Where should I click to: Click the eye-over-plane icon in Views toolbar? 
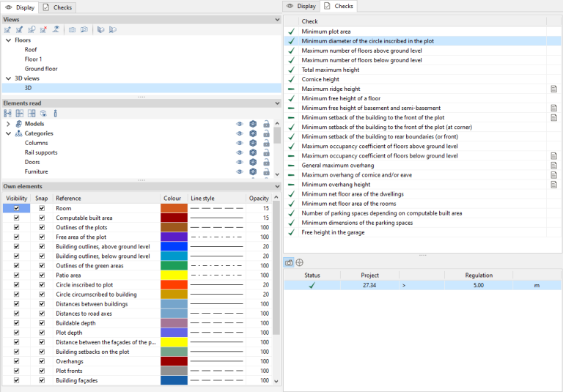[x=56, y=30]
